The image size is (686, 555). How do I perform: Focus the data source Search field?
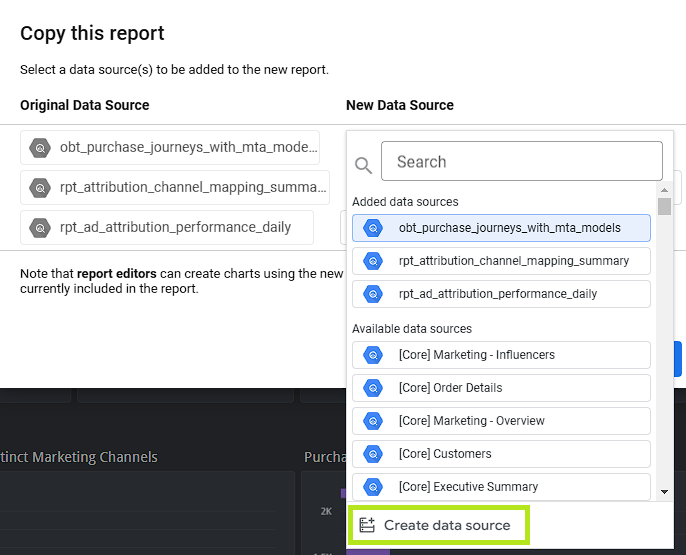pyautogui.click(x=522, y=161)
